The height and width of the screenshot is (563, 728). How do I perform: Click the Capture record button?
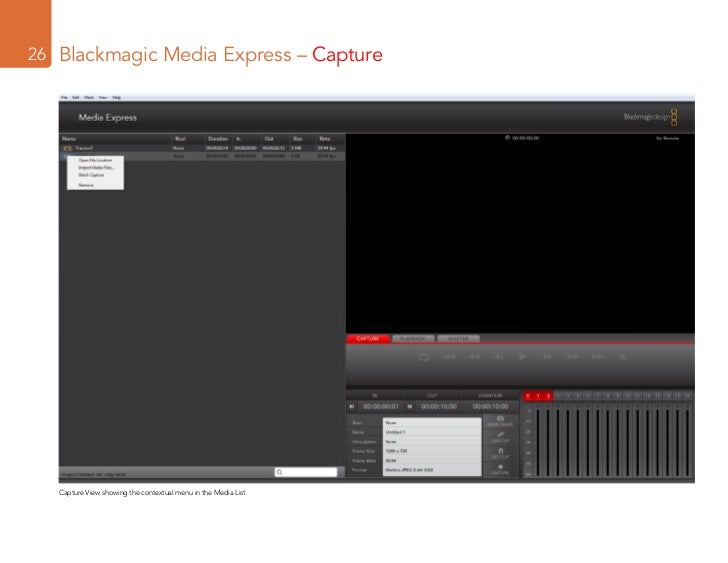500,469
